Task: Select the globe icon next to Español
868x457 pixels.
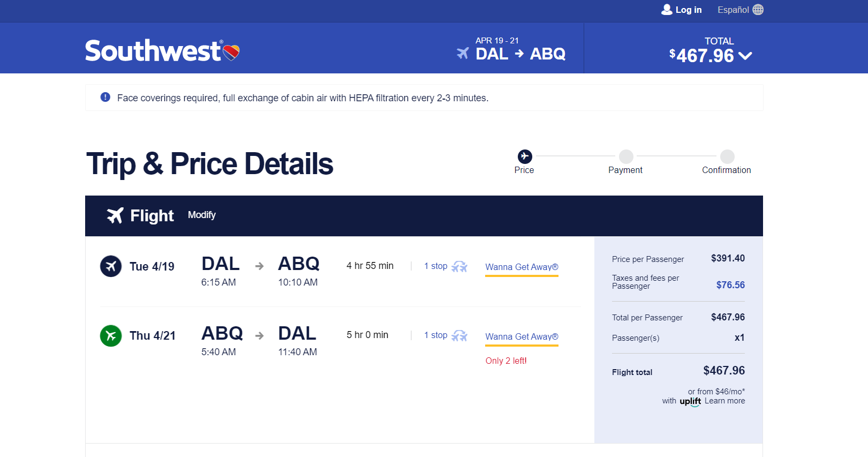Action: coord(757,10)
